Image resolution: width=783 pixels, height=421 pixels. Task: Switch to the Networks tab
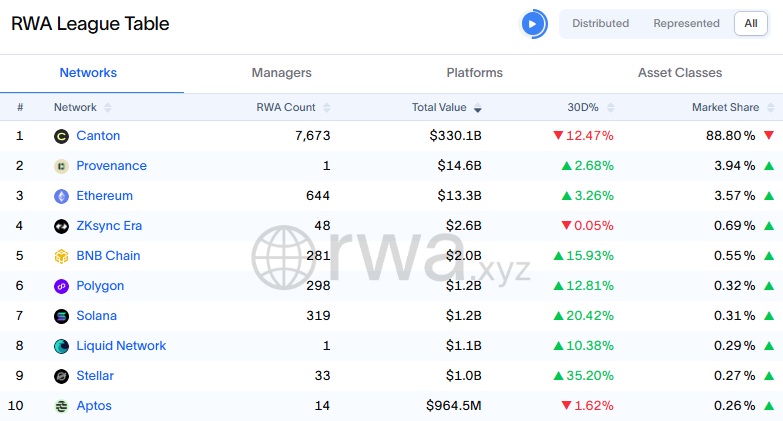click(x=88, y=73)
